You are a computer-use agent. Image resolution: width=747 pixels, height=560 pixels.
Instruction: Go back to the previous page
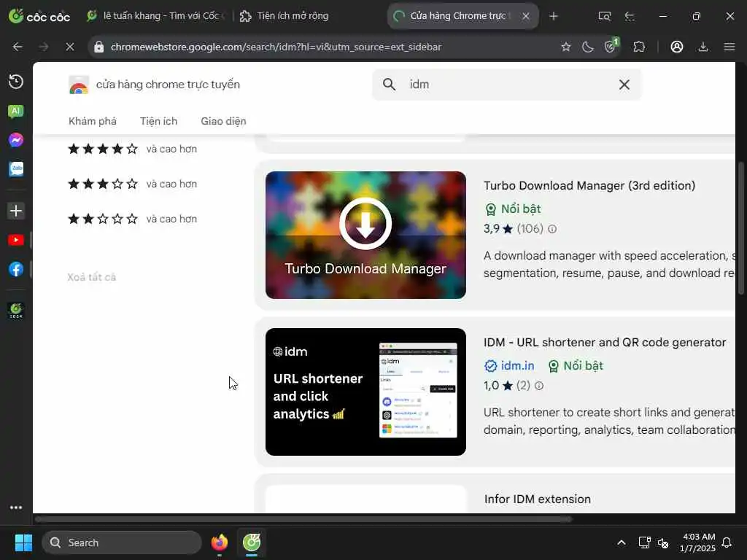click(18, 47)
